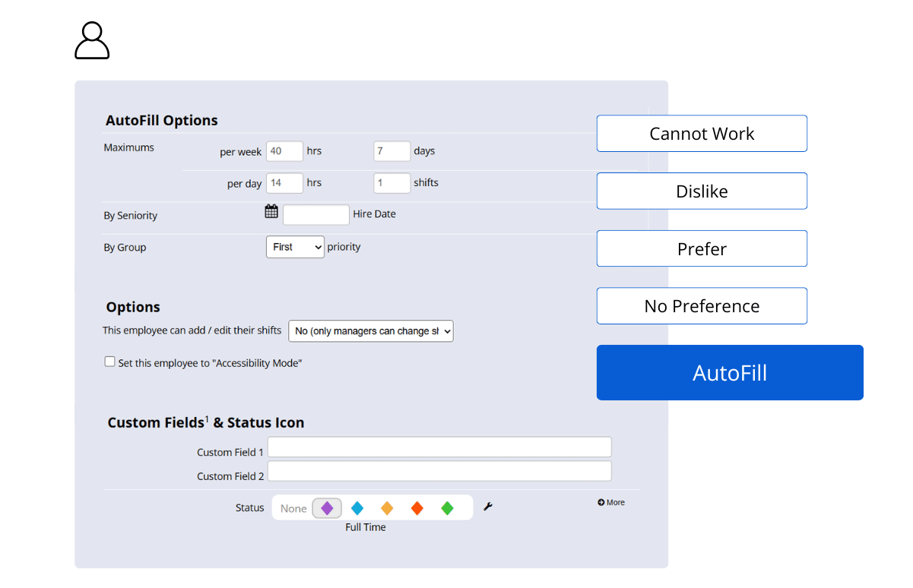Set status back to None

click(x=293, y=507)
